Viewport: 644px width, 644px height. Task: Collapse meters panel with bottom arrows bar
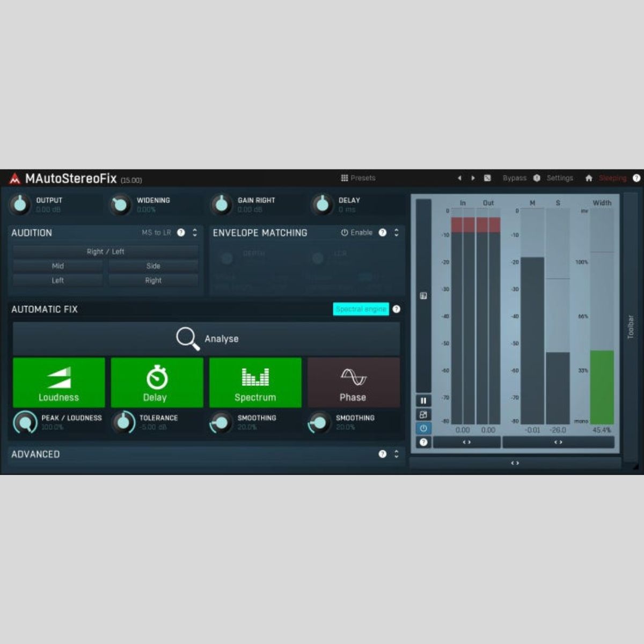pyautogui.click(x=515, y=463)
